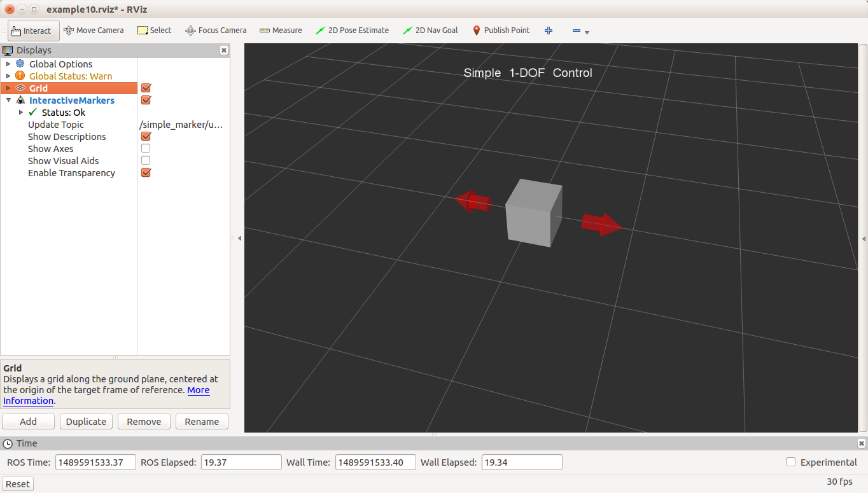
Task: Click the ROS Elapsed field
Action: (x=241, y=462)
